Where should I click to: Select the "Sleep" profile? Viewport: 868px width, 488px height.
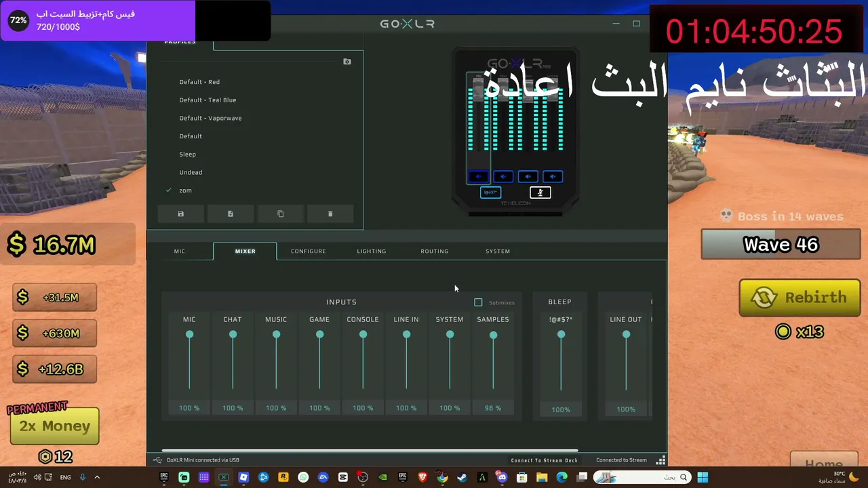(187, 155)
